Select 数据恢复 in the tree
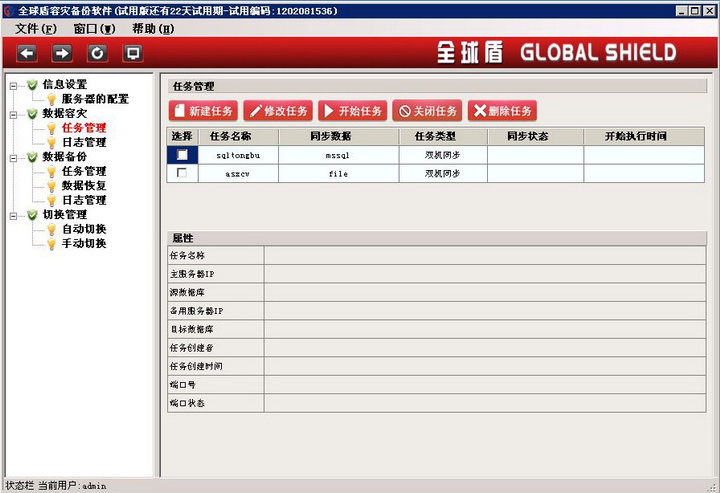Image resolution: width=720 pixels, height=493 pixels. [x=84, y=186]
